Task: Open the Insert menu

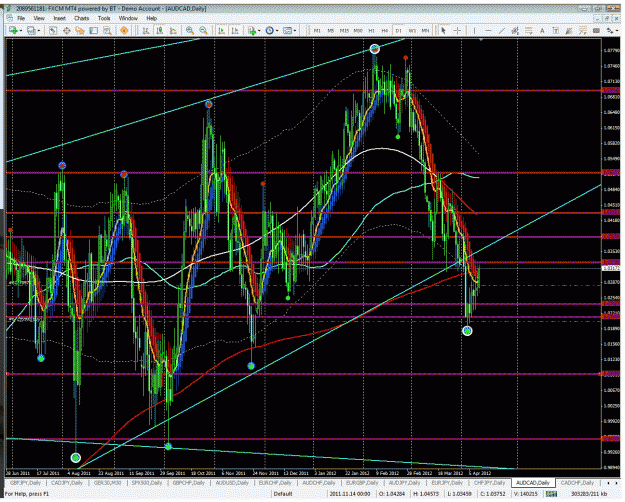Action: pos(59,18)
